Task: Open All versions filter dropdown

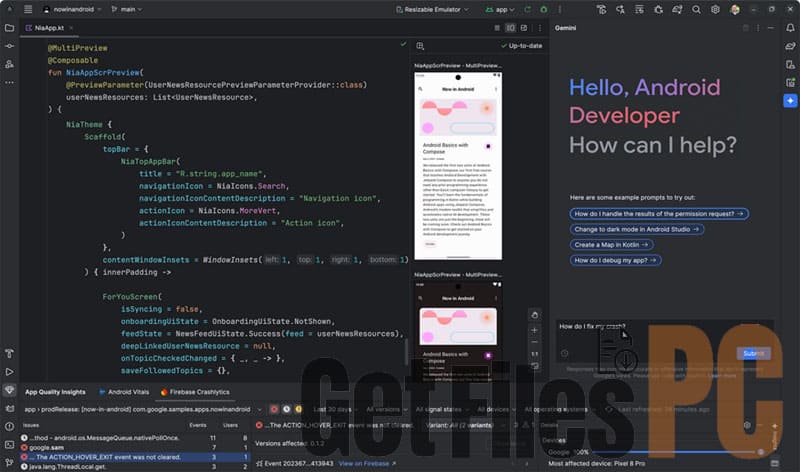Action: 387,409
